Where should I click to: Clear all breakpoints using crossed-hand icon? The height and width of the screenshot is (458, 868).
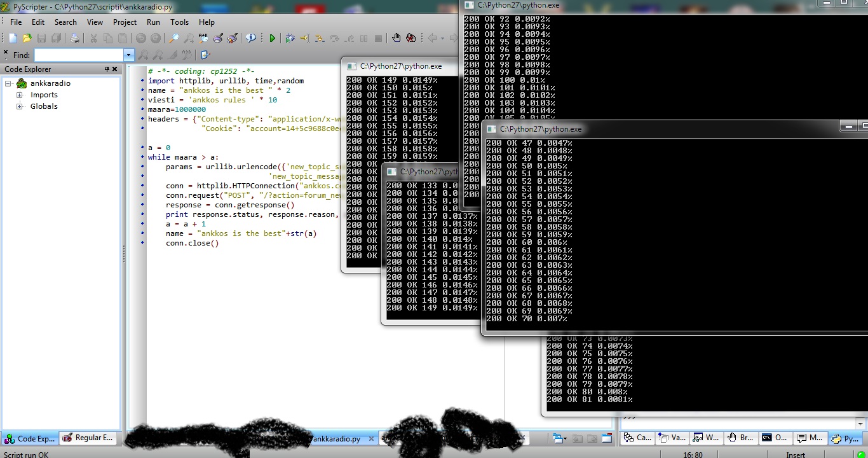tap(411, 39)
